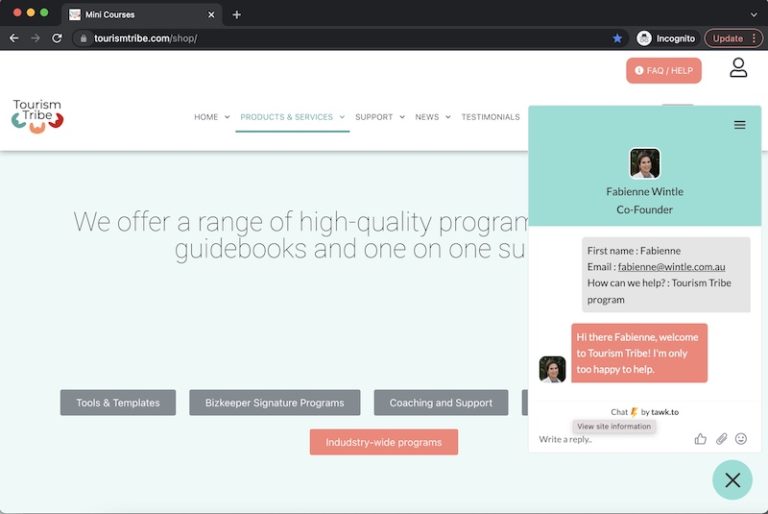Click the thumbs up icon in chat
This screenshot has height=514, width=768.
[700, 439]
